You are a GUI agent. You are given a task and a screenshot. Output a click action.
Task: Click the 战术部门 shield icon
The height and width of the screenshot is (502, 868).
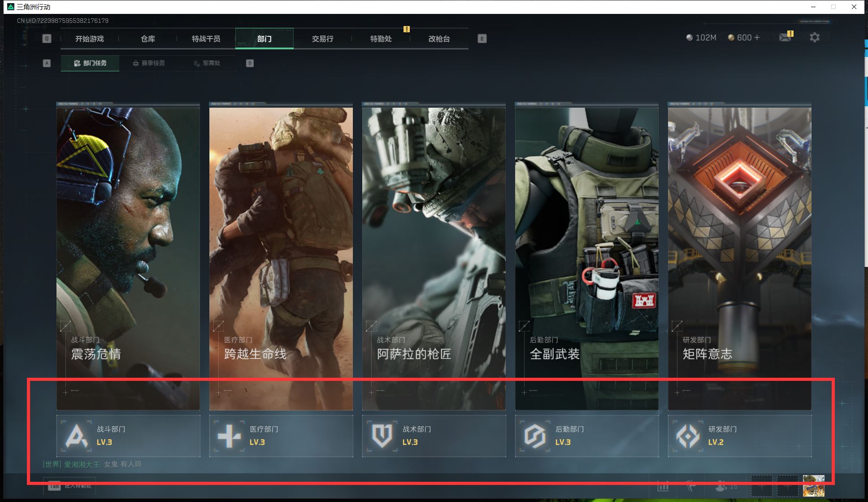382,436
